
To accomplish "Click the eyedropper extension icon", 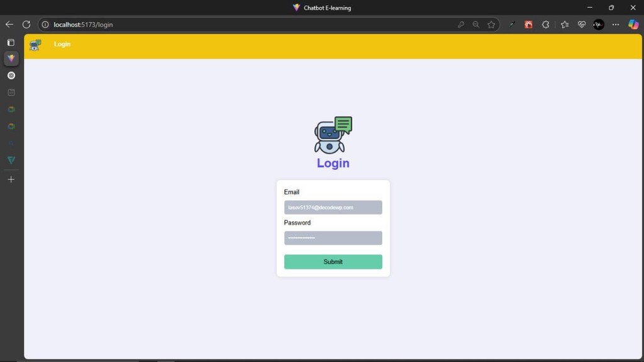I will [x=512, y=25].
